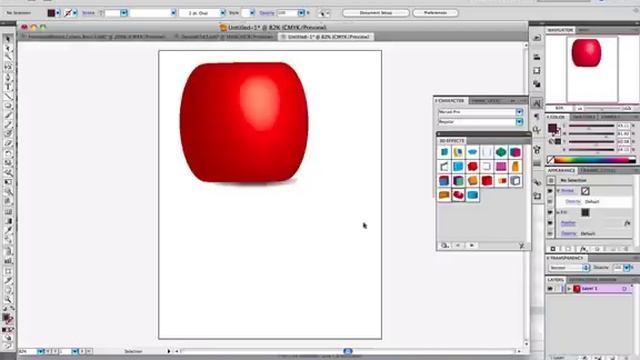Select the Rotate tool
Screen dimensions: 640x360
pyautogui.click(x=8, y=153)
